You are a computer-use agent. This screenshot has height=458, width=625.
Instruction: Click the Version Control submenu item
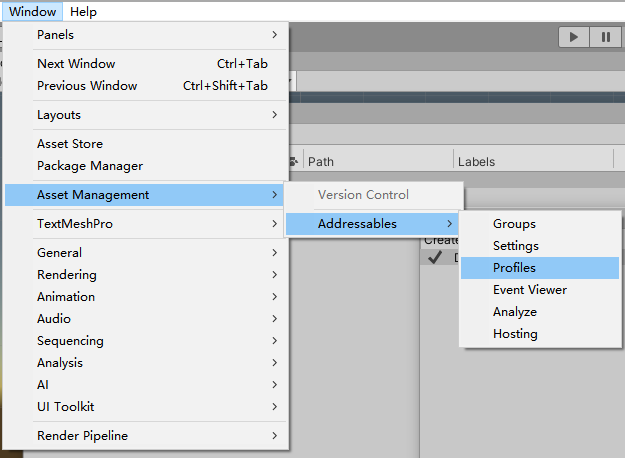click(x=374, y=195)
